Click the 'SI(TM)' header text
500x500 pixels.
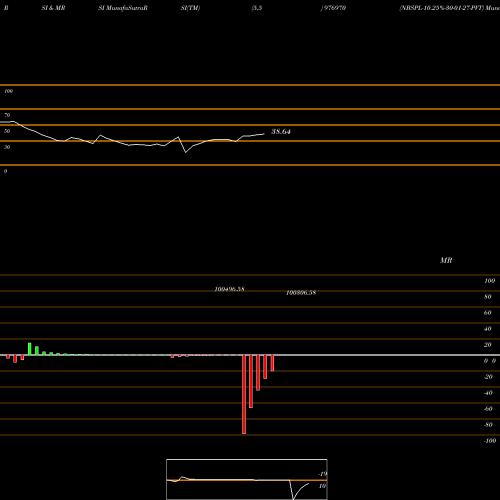[190, 8]
